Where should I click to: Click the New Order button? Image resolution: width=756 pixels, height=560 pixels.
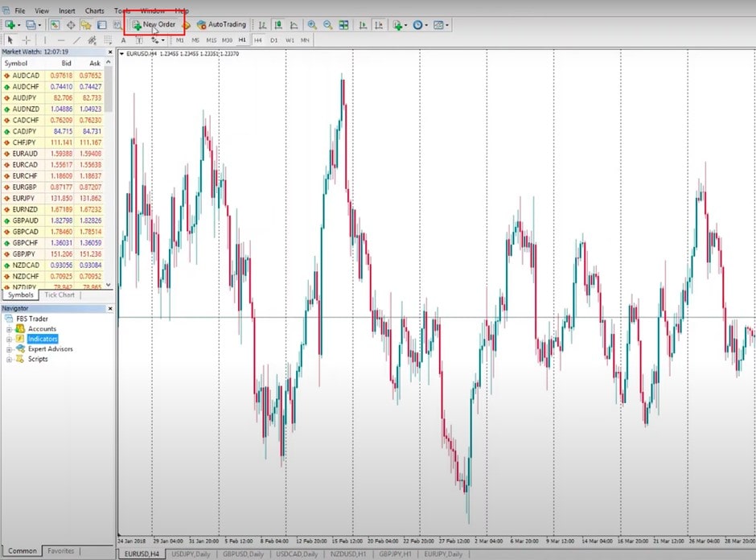click(x=154, y=25)
